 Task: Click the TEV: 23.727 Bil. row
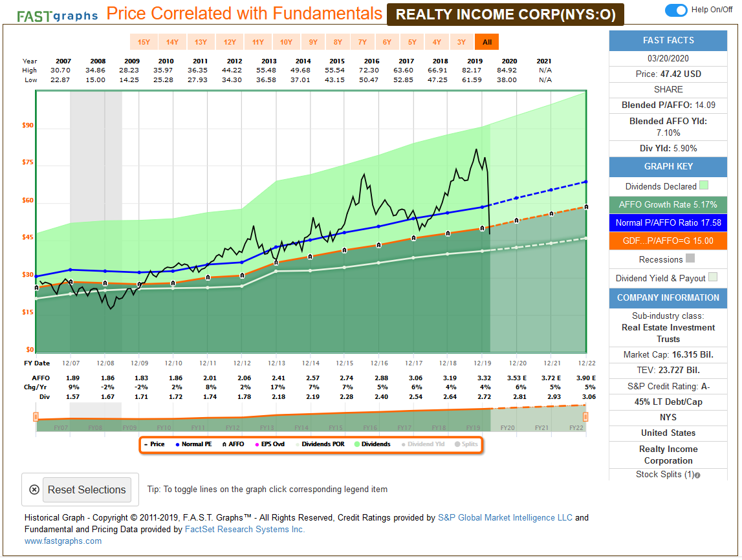point(668,371)
